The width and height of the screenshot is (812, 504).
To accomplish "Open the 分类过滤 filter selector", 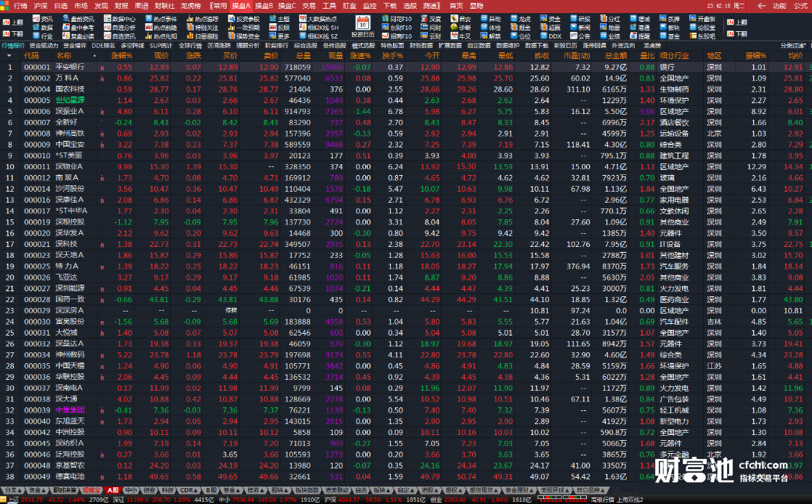I will coord(793,46).
